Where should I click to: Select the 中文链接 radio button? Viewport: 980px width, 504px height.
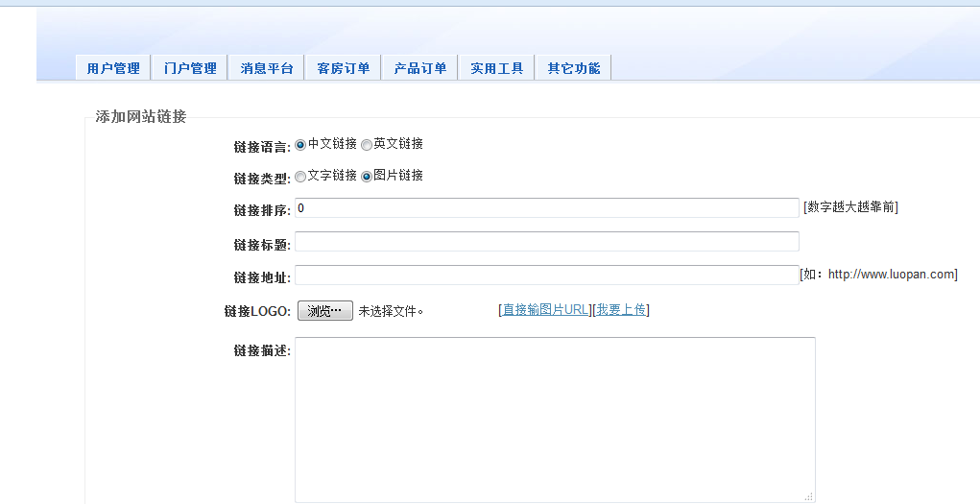300,145
